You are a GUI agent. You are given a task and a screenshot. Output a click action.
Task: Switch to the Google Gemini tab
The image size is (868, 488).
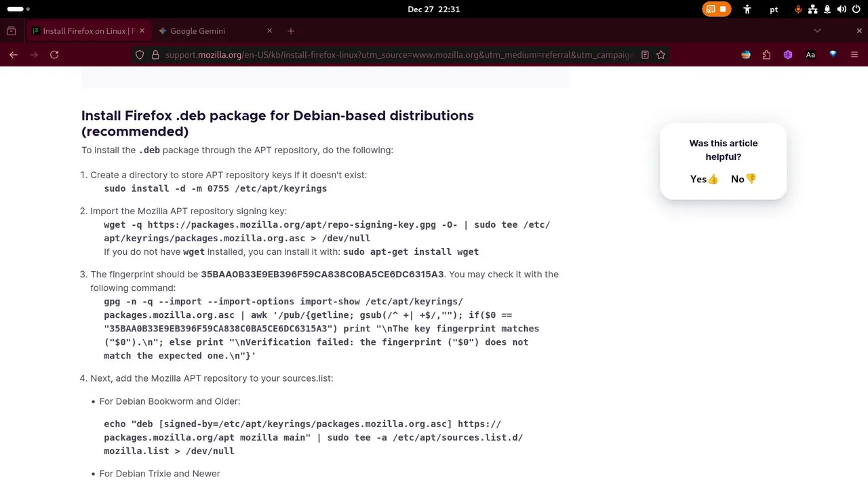pos(198,31)
